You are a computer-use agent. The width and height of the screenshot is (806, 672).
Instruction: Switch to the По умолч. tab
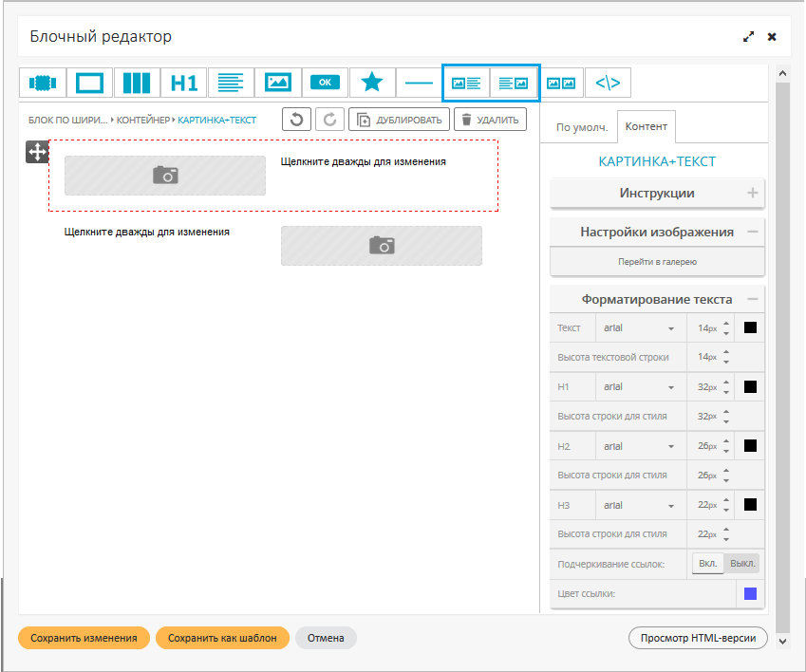pos(581,127)
